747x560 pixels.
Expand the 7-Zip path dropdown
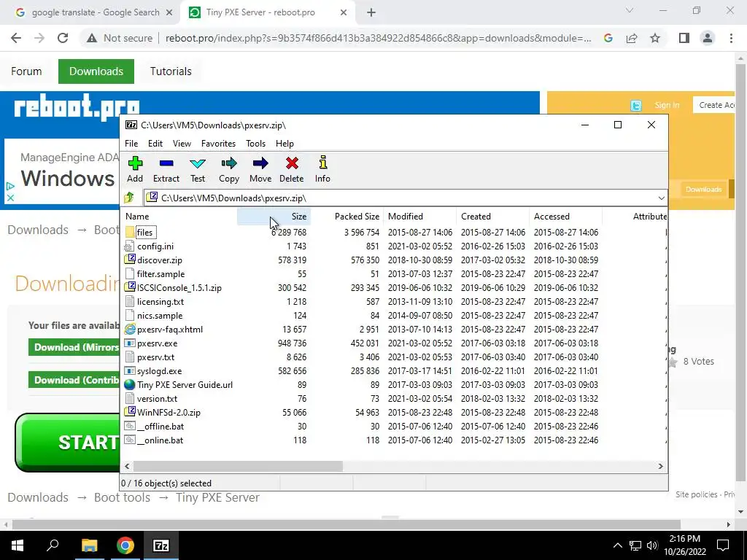click(x=661, y=198)
